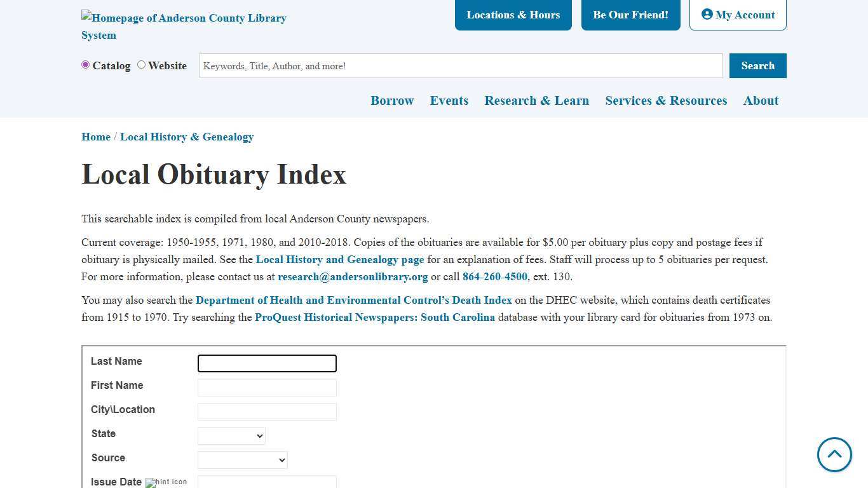Viewport: 868px width, 488px height.
Task: Click the hint icon beside Issue Date
Action: tap(166, 482)
